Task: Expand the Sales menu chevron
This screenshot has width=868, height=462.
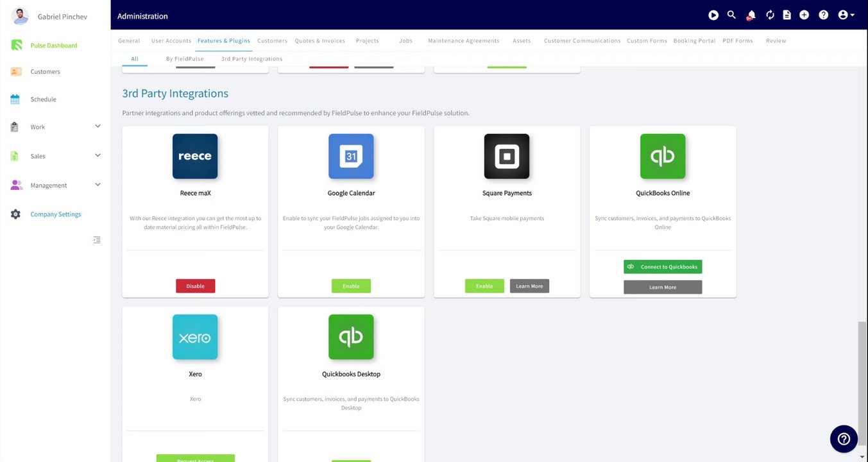Action: (98, 155)
